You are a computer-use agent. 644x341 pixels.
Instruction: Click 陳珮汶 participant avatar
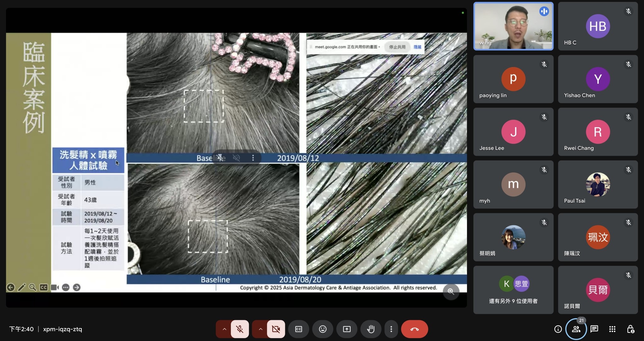coord(598,237)
